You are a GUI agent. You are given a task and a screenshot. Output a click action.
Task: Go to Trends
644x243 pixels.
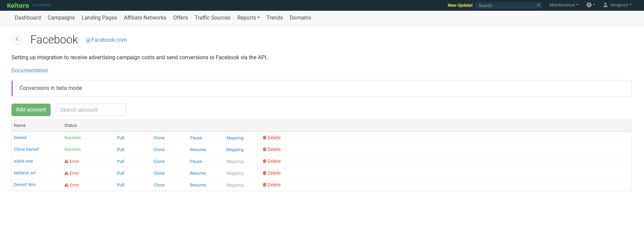point(275,18)
